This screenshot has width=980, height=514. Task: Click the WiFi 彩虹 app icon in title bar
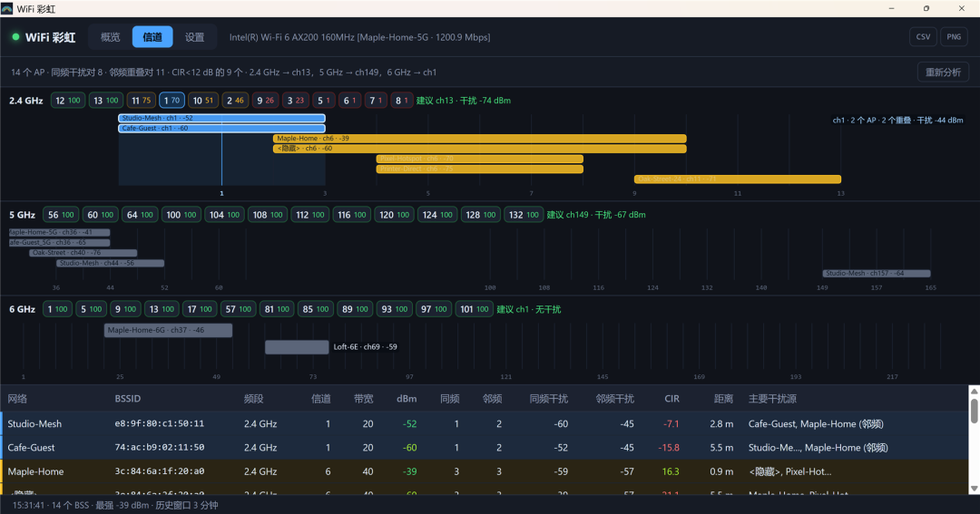pos(7,9)
